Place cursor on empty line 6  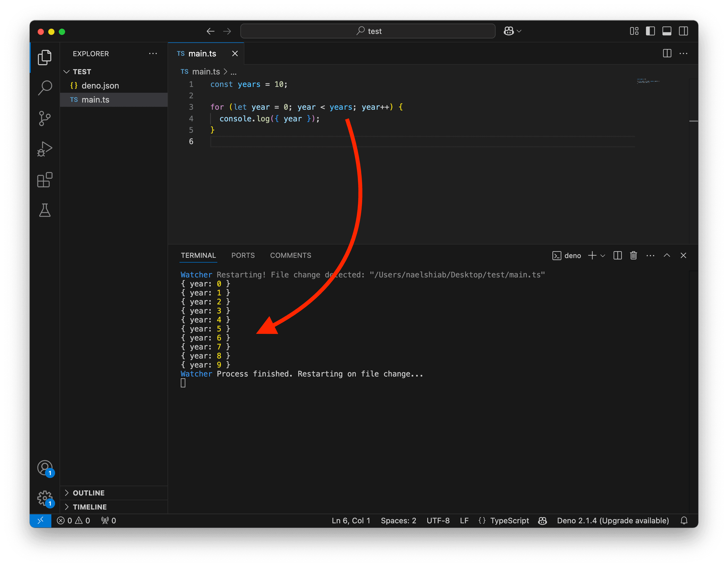click(422, 141)
